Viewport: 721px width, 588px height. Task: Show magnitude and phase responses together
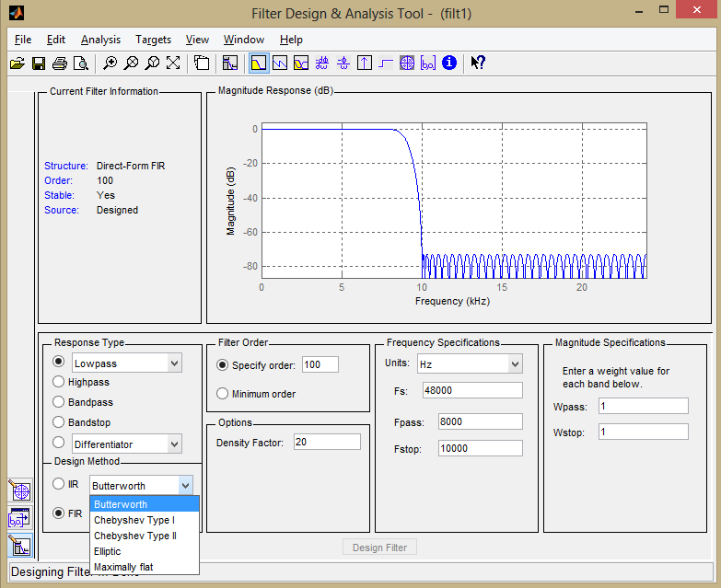[x=301, y=63]
